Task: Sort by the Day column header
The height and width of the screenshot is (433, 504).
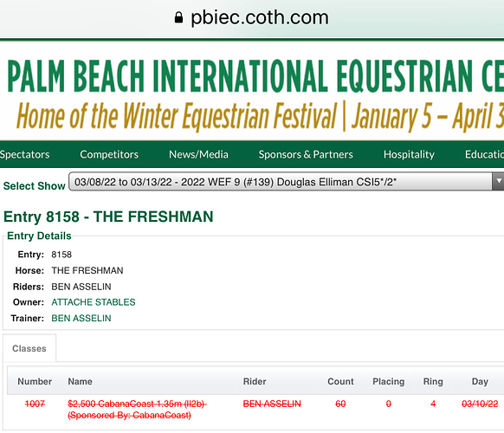Action: (480, 382)
